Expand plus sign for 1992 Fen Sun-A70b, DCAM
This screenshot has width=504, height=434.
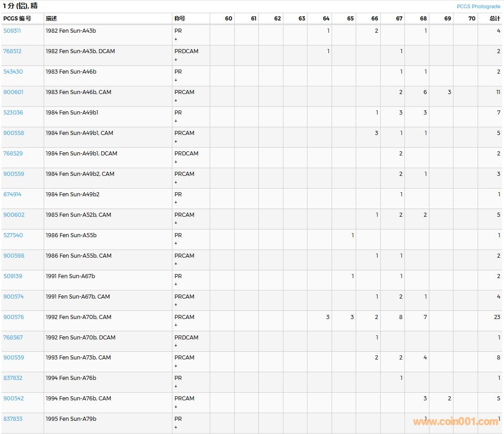point(176,346)
